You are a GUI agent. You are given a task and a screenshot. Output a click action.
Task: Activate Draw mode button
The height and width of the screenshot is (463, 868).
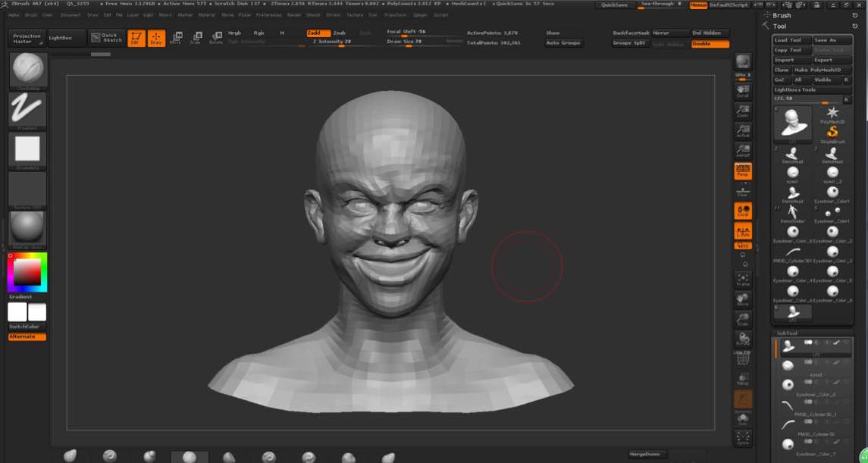pos(157,38)
